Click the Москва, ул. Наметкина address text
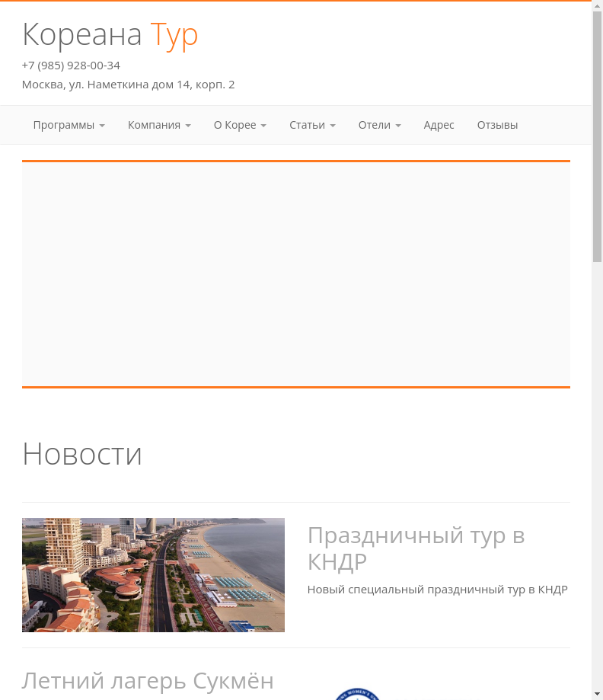 [x=128, y=85]
